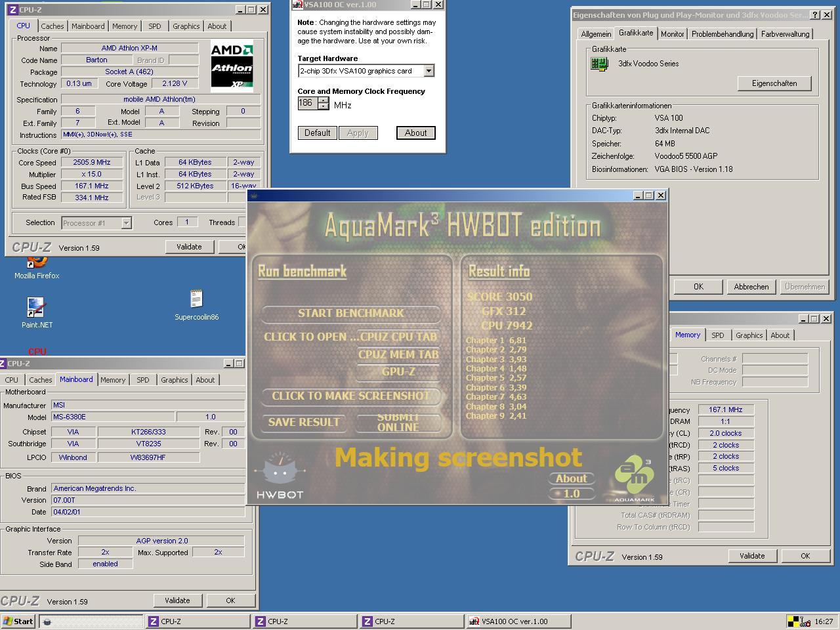
Task: Click the Southbridge value VT8235
Action: click(148, 444)
